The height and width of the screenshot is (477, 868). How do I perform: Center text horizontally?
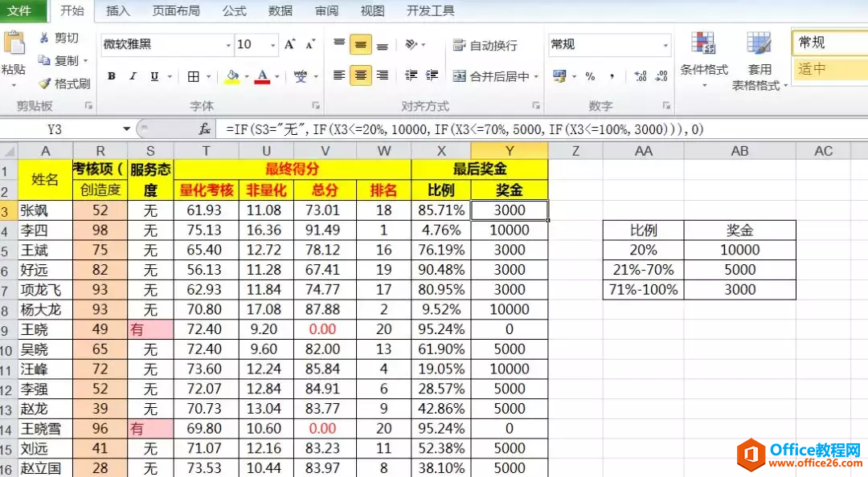[x=360, y=75]
